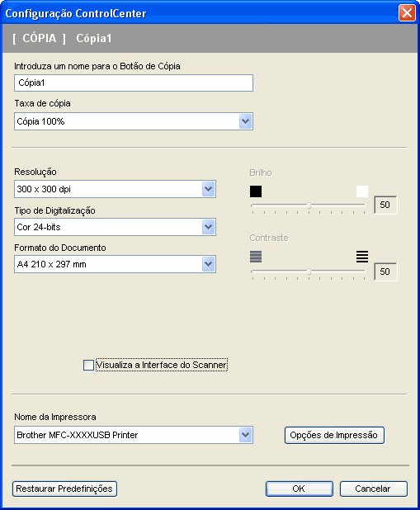The height and width of the screenshot is (510, 420).
Task: Click the Contraste slider handle
Action: pyautogui.click(x=309, y=272)
